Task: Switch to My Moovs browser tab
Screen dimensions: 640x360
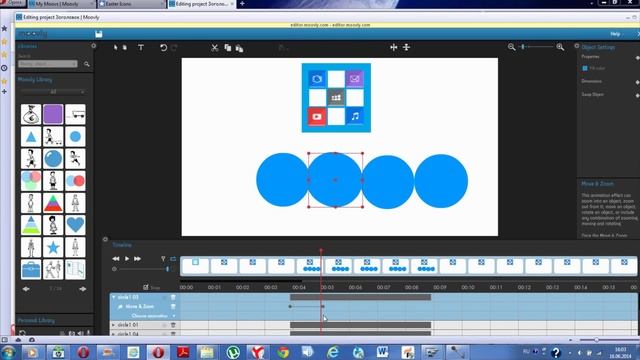Action: click(x=60, y=4)
